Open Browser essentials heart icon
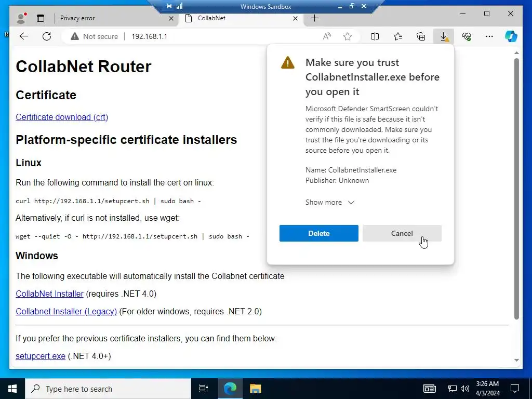Viewport: 532px width, 399px height. tap(467, 36)
